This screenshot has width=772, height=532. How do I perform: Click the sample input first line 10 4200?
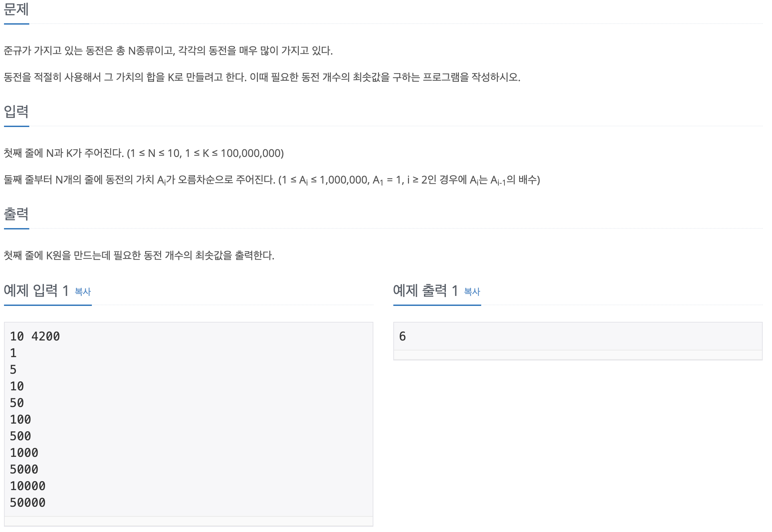35,337
